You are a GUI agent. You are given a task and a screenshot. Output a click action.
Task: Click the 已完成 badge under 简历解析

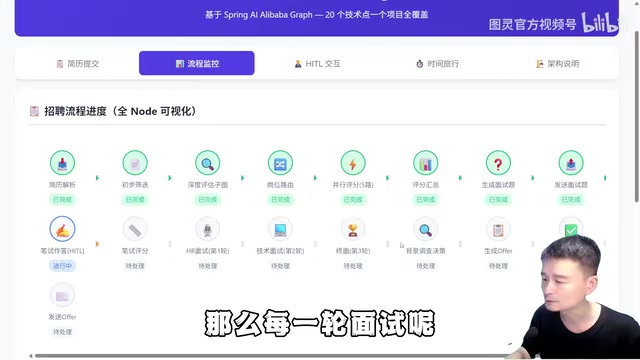[x=62, y=200]
